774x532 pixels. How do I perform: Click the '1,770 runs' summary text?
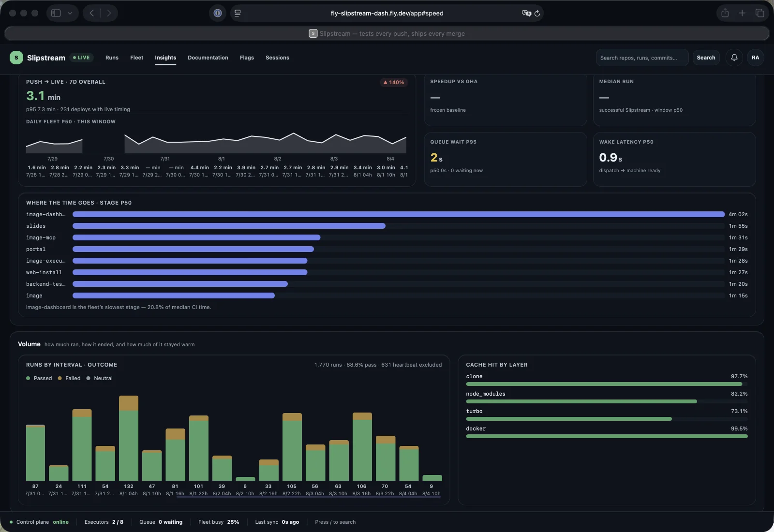point(328,365)
